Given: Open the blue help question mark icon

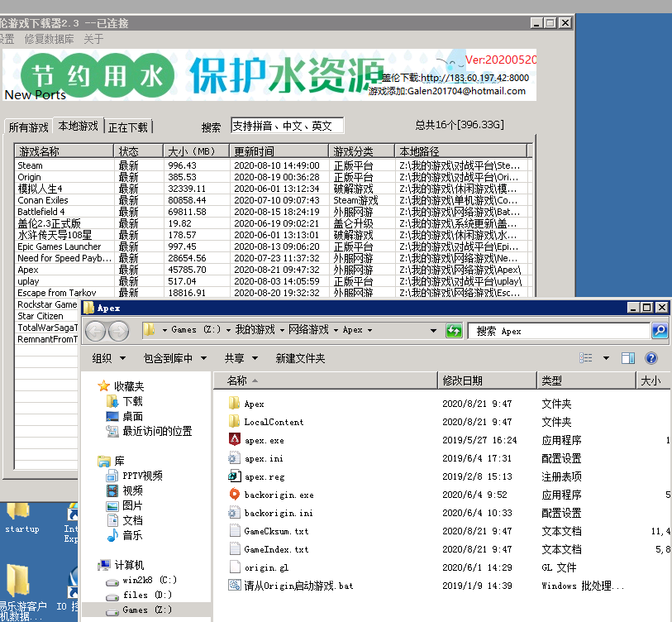Looking at the screenshot, I should click(651, 358).
